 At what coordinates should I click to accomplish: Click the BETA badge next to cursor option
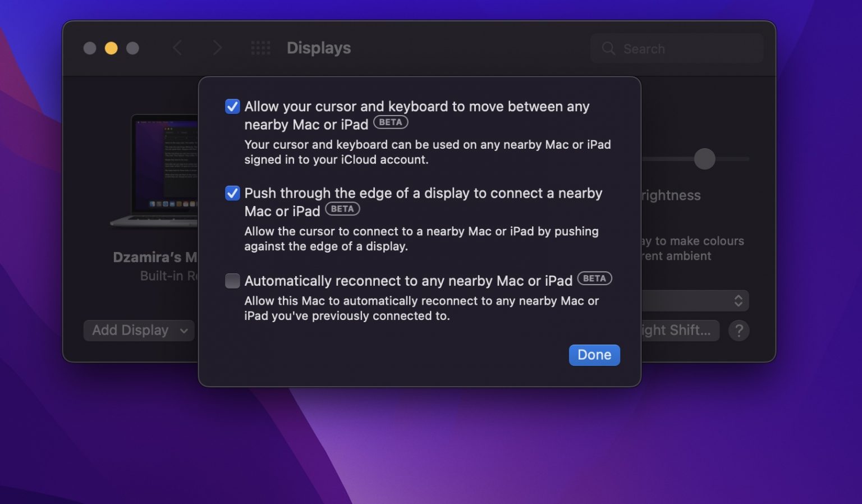pos(391,122)
